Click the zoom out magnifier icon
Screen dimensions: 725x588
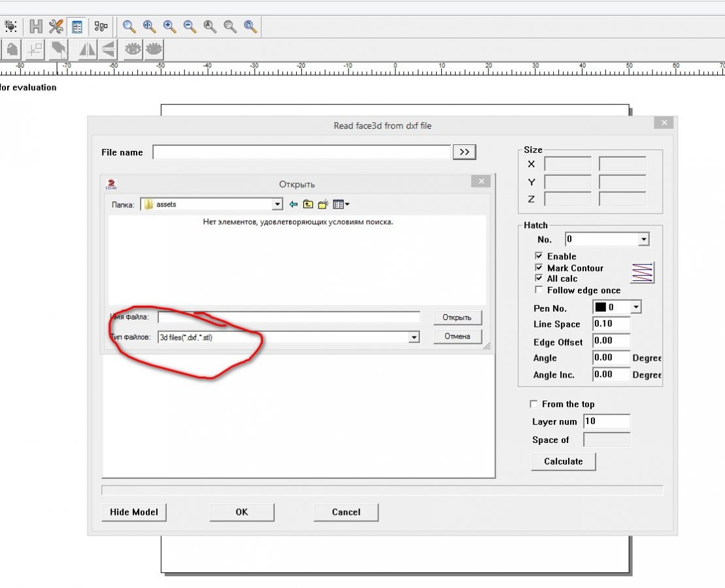[190, 26]
